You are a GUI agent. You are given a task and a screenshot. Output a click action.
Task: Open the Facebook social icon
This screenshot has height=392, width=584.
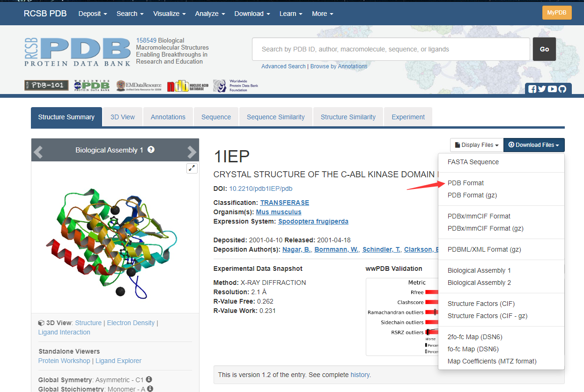coord(532,89)
